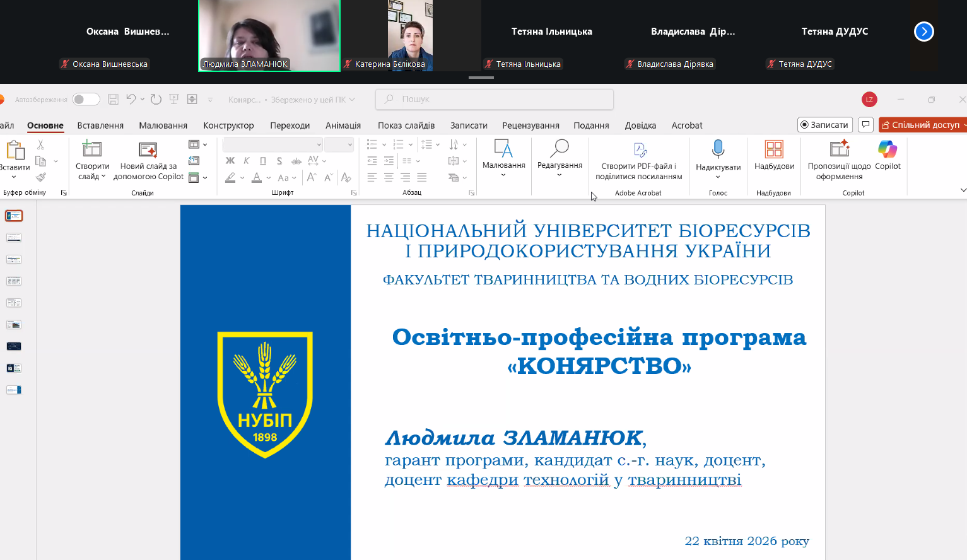Toggle the Автозбереження autosave switch
The height and width of the screenshot is (560, 967).
point(86,99)
